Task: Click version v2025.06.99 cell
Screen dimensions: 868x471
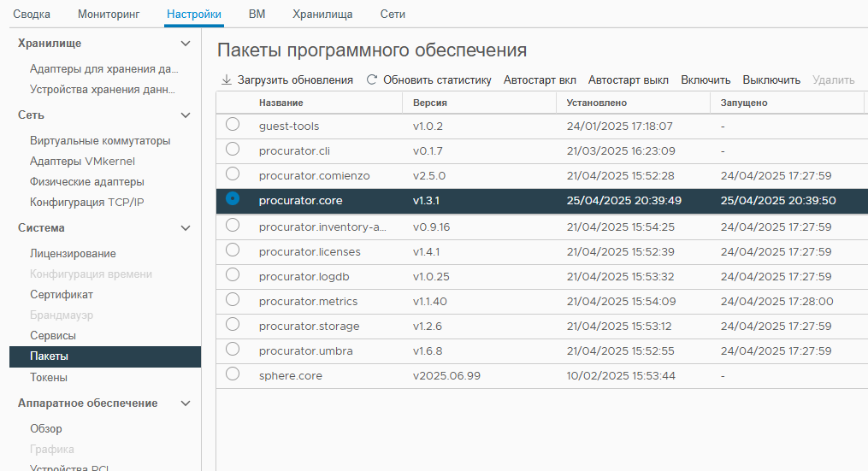Action: pos(446,376)
